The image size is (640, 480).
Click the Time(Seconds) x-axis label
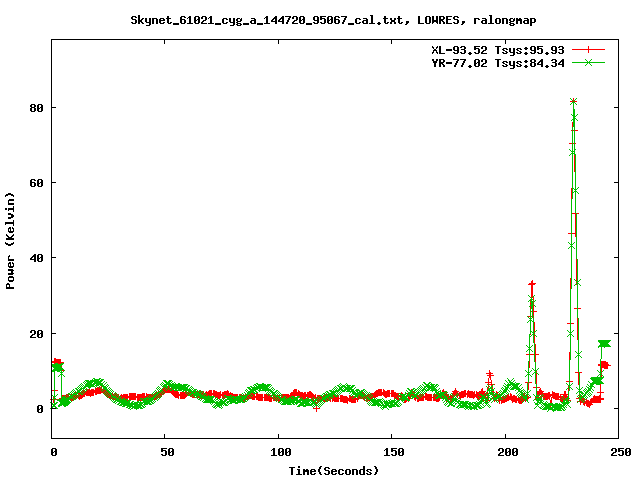(x=334, y=470)
